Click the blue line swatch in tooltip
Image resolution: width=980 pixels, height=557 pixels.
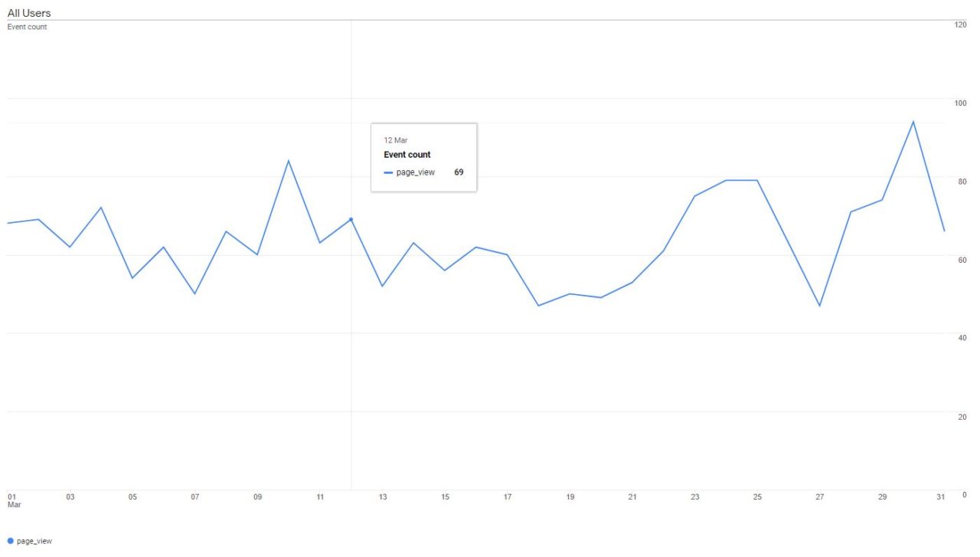tap(388, 172)
